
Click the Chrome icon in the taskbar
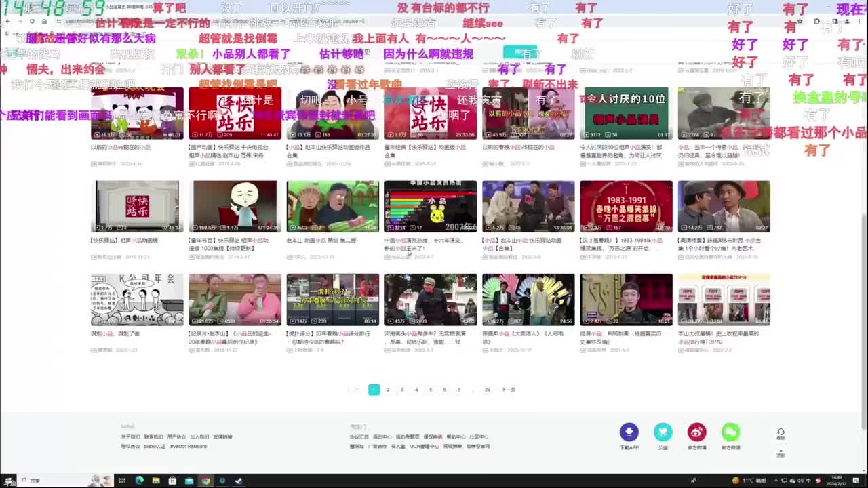tap(205, 481)
